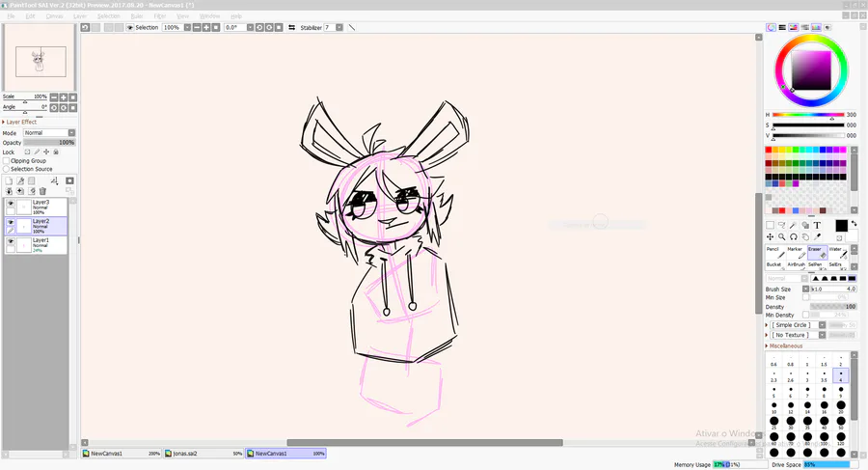Choose brush size 20 preset
Image resolution: width=868 pixels, height=470 pixels.
(841, 408)
